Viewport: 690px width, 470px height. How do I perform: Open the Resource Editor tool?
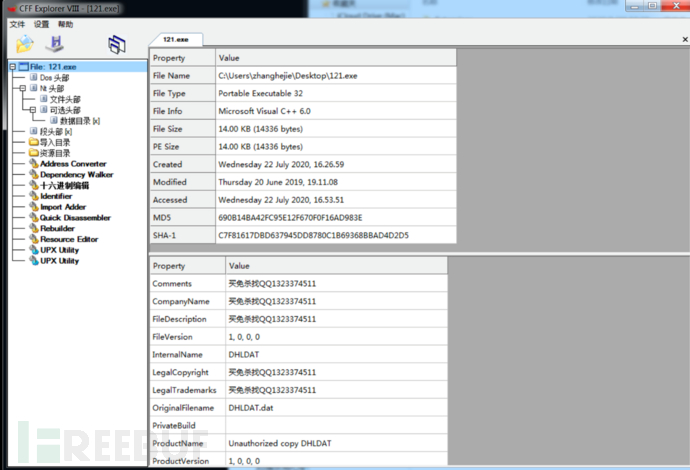[69, 239]
